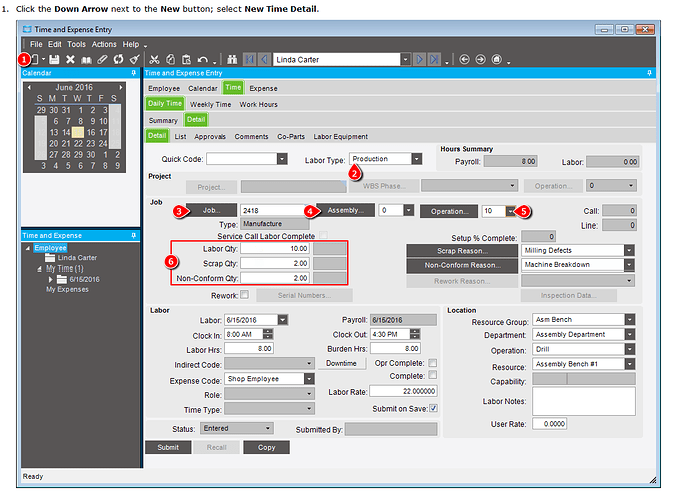Pin the Calendar panel
This screenshot has height=492, width=690.
[134, 73]
